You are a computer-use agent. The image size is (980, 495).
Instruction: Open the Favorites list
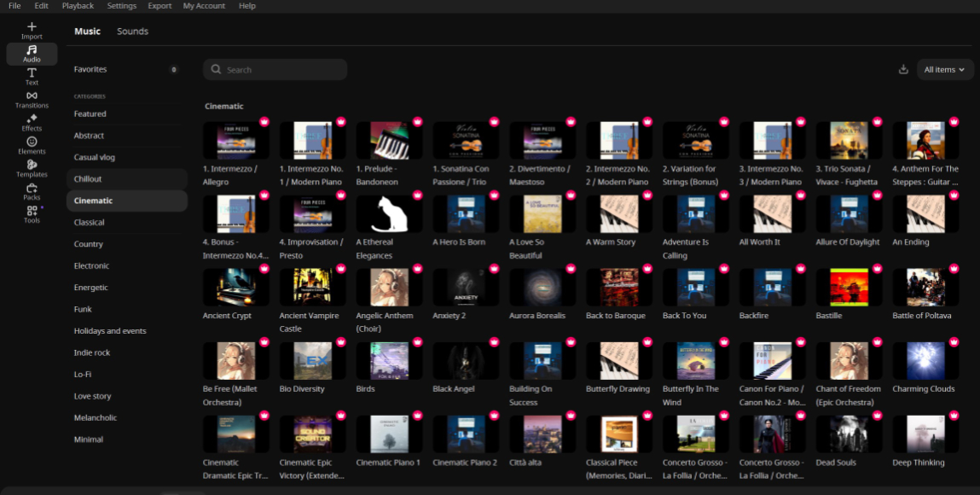127,69
